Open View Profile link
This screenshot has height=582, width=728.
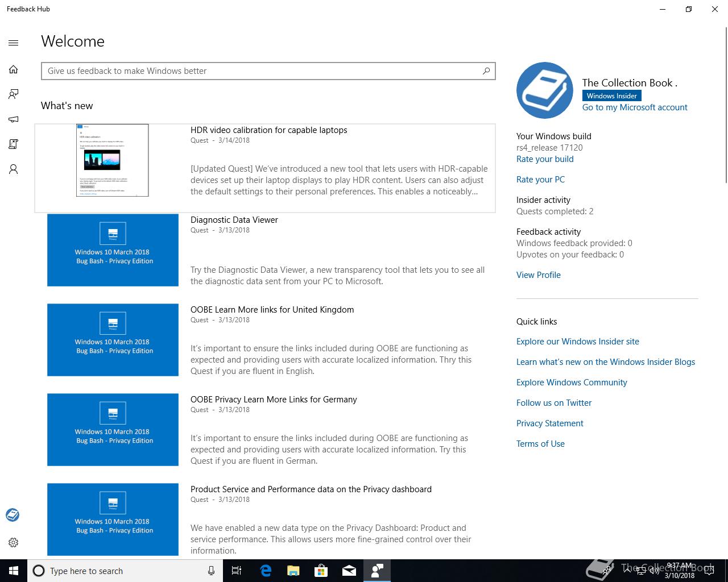(x=539, y=275)
